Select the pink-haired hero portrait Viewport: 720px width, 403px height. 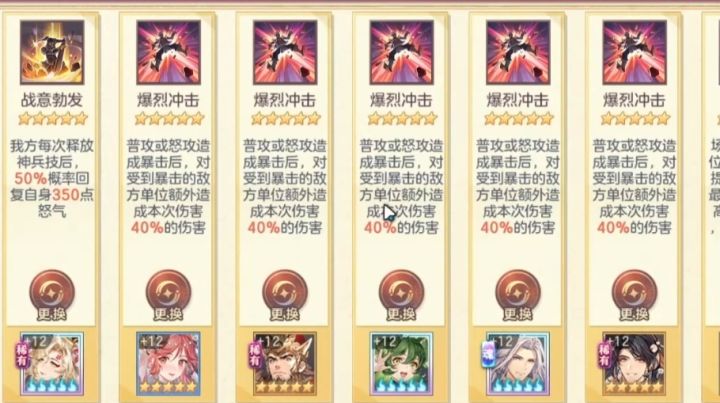(169, 364)
